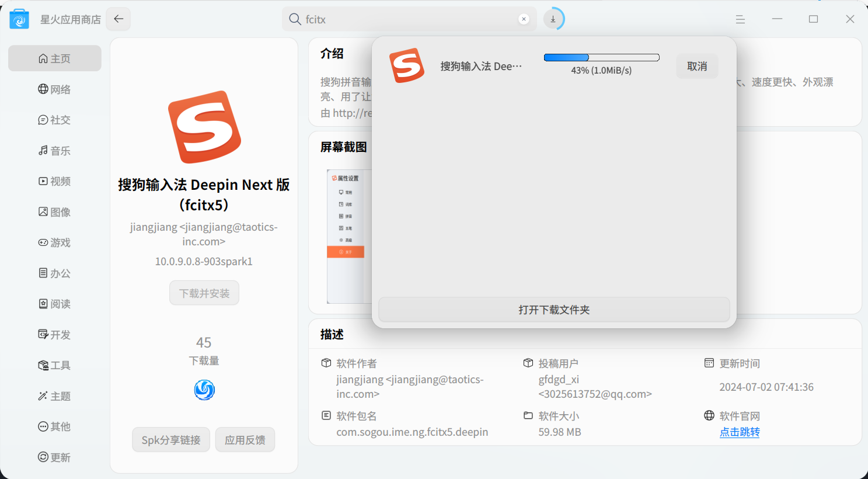Open the settings screenshot thumbnail
The image size is (868, 479).
348,236
